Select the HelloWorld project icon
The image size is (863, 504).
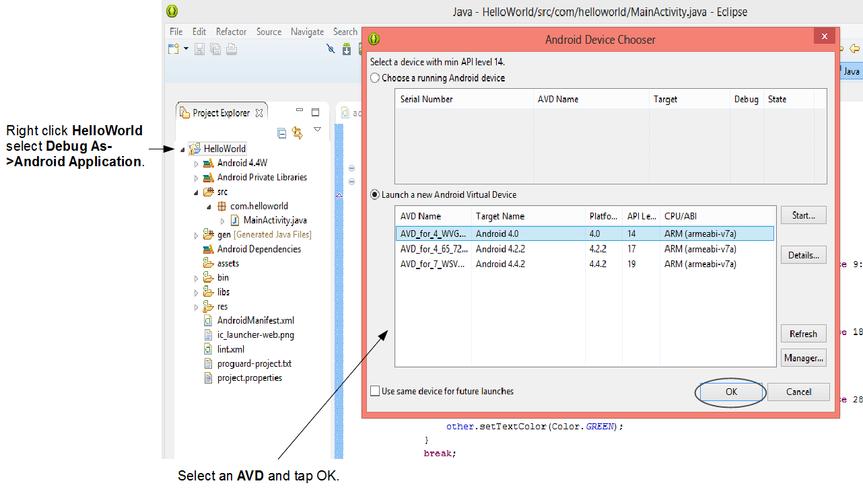195,149
